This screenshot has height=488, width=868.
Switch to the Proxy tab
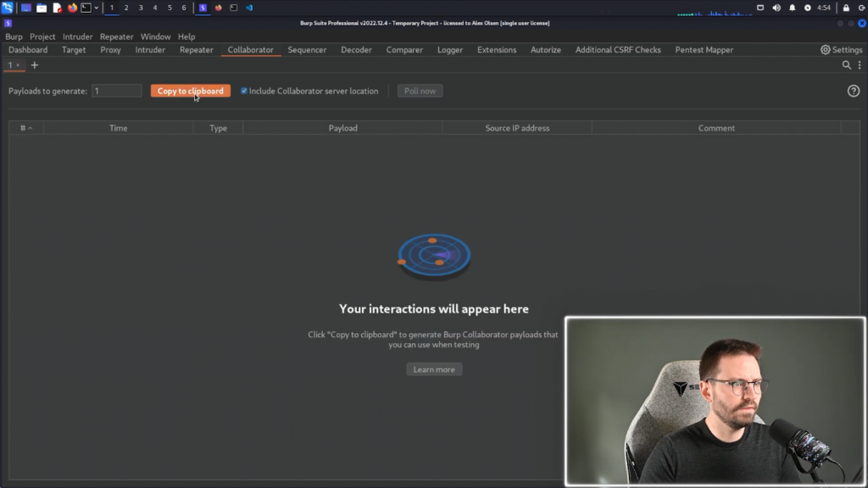110,50
